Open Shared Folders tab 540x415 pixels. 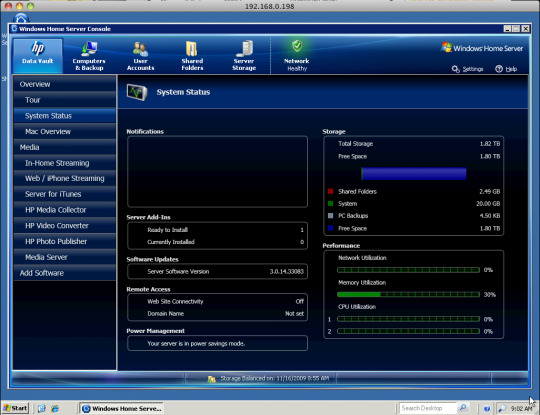(192, 55)
